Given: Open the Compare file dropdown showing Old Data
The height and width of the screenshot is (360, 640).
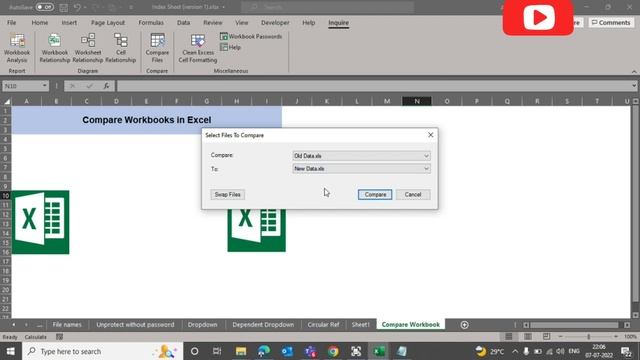Looking at the screenshot, I should coord(361,156).
